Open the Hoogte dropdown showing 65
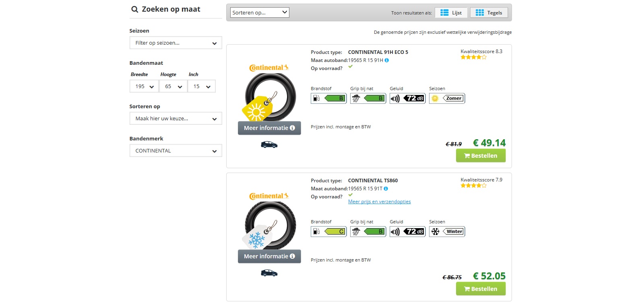Image resolution: width=644 pixels, height=305 pixels. (173, 86)
